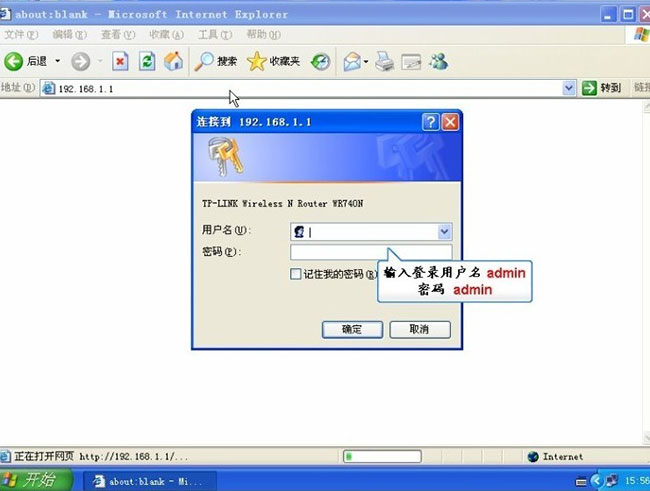Screen dimensions: 650x491
Task: Open the History clock icon
Action: 320,62
